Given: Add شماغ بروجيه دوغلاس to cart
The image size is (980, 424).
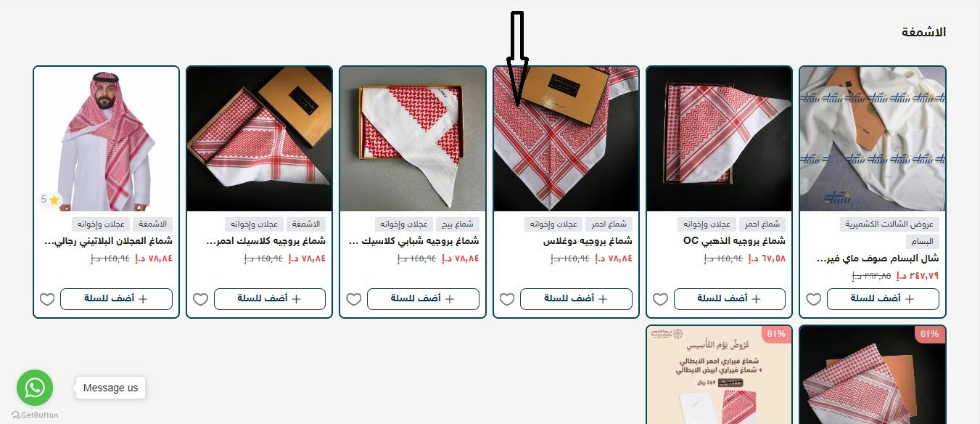Looking at the screenshot, I should 576,299.
